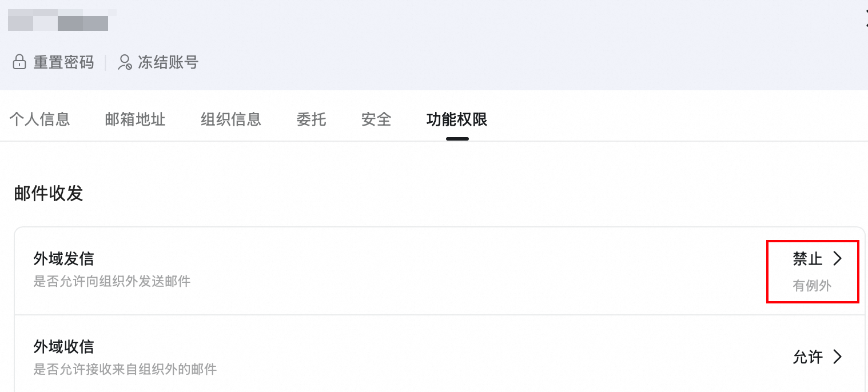Switch to the 个人信息 tab
The height and width of the screenshot is (392, 868).
point(39,119)
